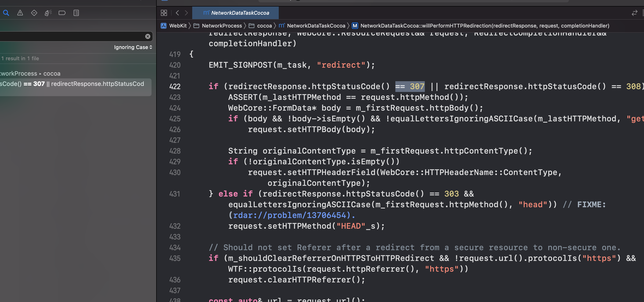
Task: Select the NetworkDataTaskCocoa tab
Action: pyautogui.click(x=236, y=13)
